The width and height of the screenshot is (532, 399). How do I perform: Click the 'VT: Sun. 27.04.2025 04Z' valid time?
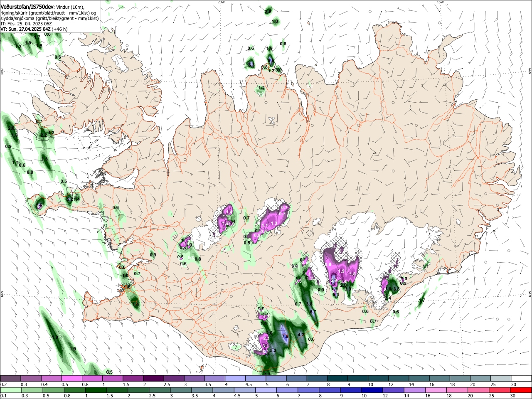25,29
